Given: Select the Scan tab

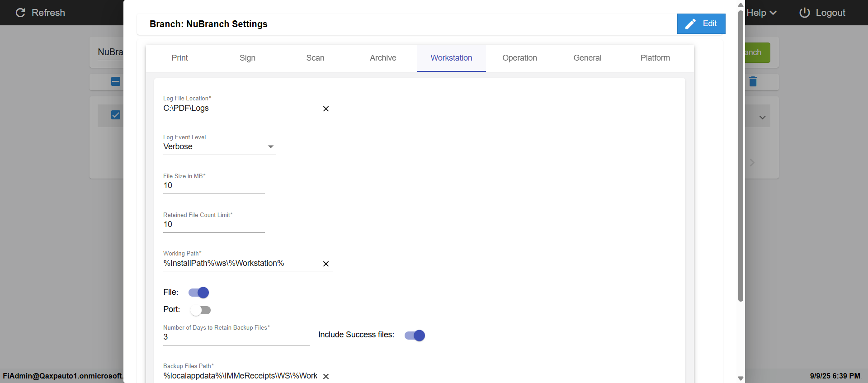Looking at the screenshot, I should (x=315, y=58).
